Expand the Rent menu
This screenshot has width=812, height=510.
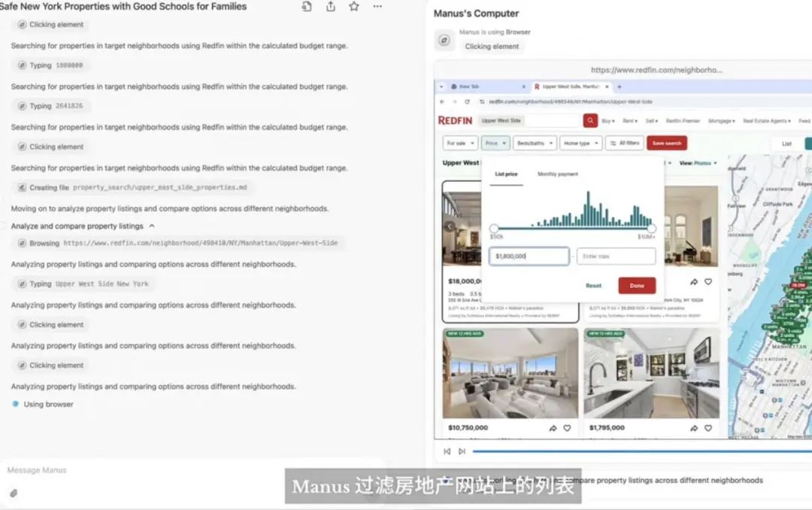pyautogui.click(x=630, y=121)
